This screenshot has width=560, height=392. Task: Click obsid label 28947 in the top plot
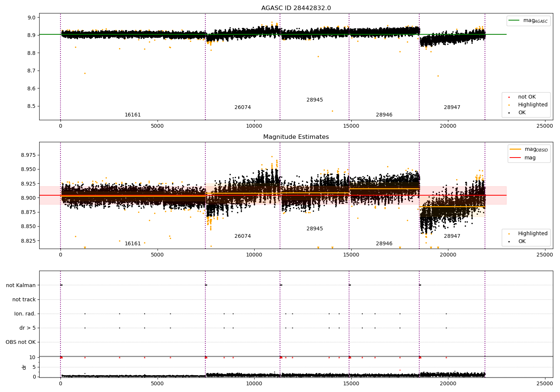(452, 108)
